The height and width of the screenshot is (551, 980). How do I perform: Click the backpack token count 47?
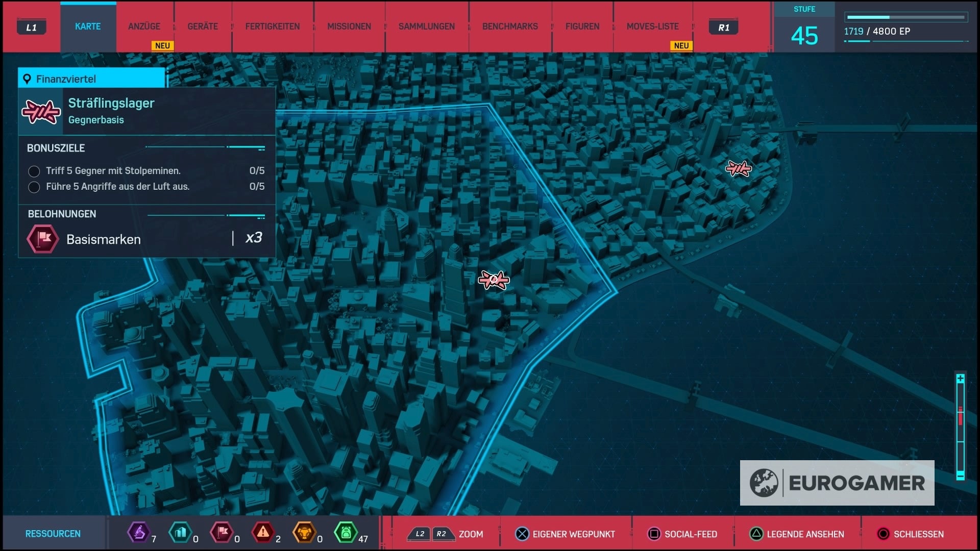pos(363,539)
